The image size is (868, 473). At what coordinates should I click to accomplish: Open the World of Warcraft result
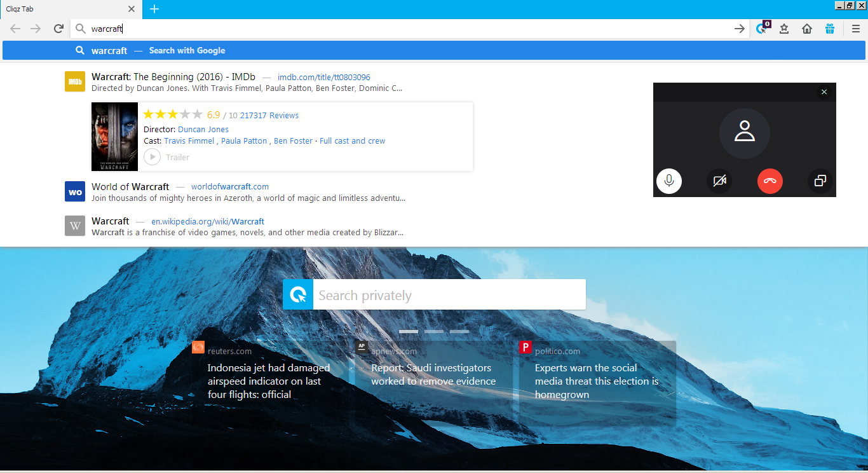click(130, 187)
